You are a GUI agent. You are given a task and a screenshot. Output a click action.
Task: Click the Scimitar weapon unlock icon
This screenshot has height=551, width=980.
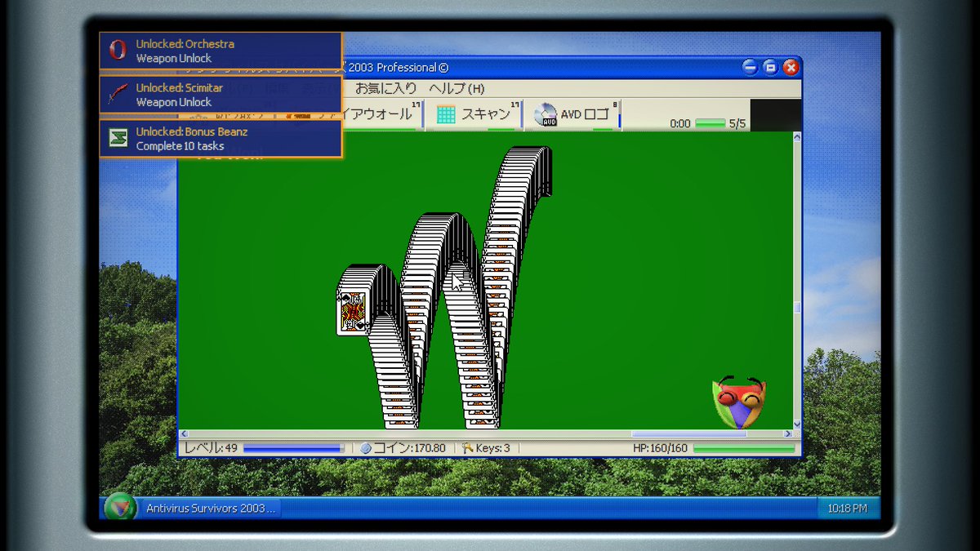coord(118,95)
